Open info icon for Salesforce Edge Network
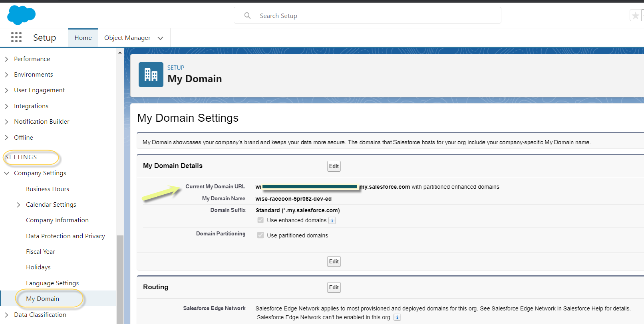644x324 pixels. coord(397,317)
